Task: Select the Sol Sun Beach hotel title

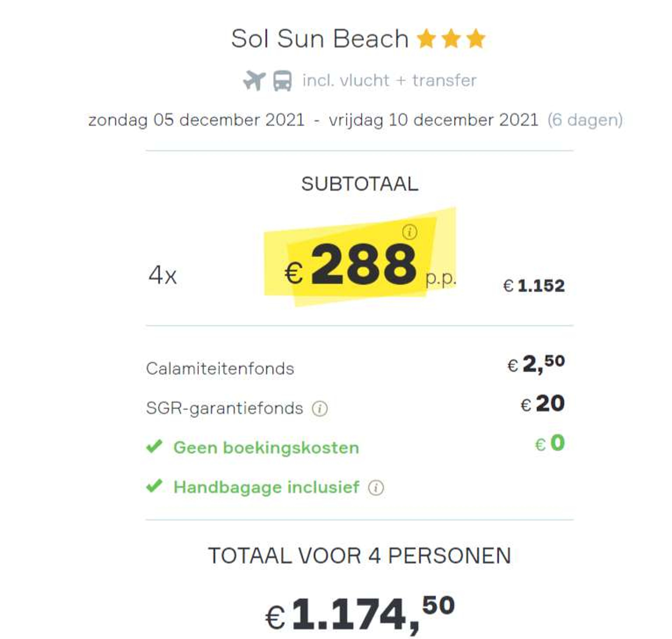Action: pos(320,39)
